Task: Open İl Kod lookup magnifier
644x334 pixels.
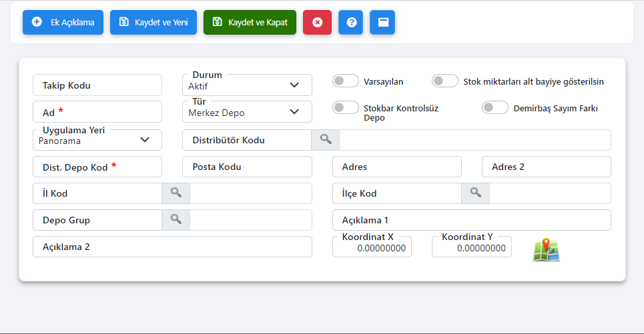Action: tap(176, 193)
